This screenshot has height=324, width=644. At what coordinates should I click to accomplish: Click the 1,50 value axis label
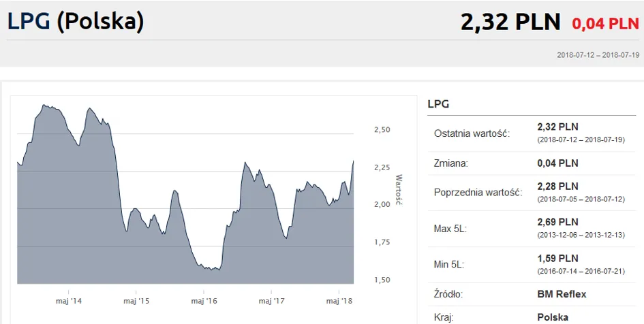pos(382,280)
